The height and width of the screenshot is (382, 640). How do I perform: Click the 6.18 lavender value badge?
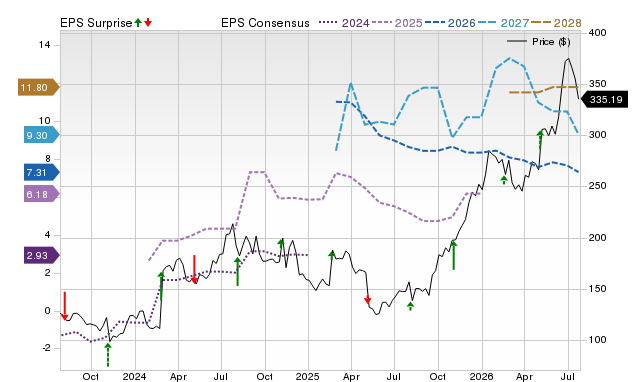tap(41, 194)
